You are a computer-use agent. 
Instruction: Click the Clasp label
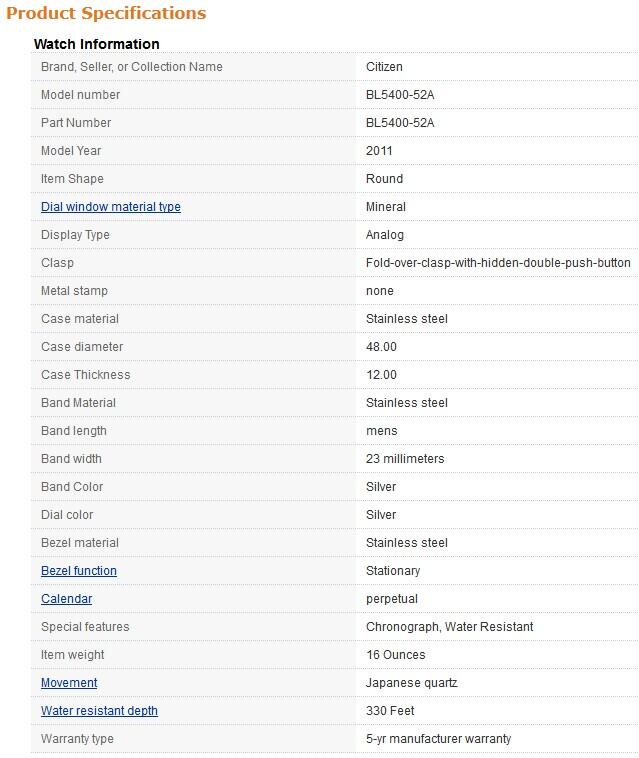58,263
